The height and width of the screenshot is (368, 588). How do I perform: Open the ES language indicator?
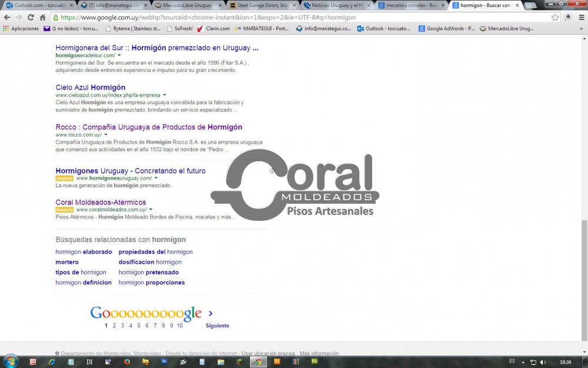tap(512, 362)
